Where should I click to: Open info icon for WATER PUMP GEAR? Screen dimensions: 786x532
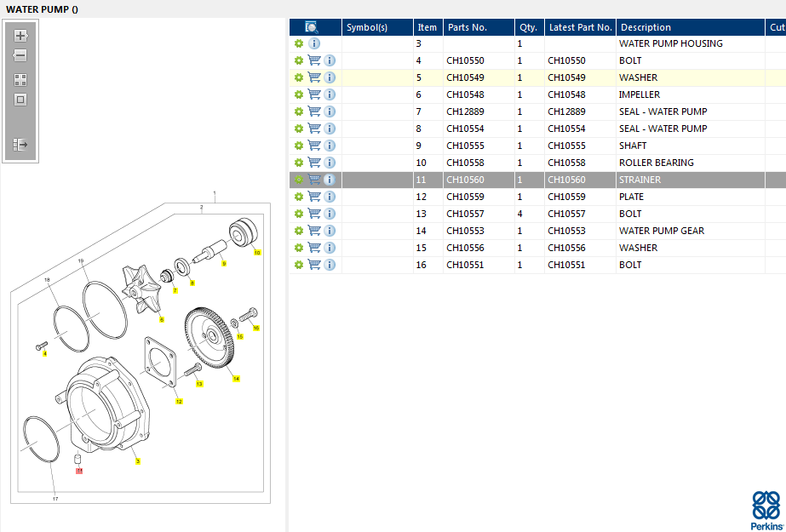pyautogui.click(x=330, y=231)
